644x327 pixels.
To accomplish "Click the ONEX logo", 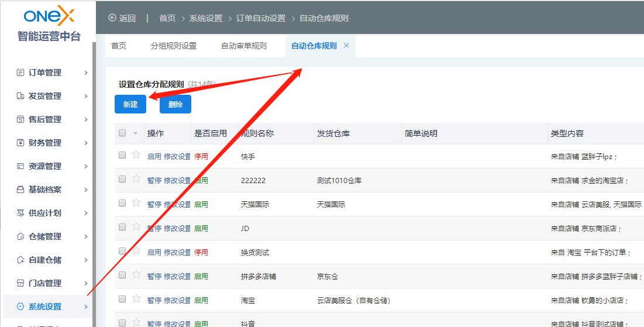I will pyautogui.click(x=49, y=16).
